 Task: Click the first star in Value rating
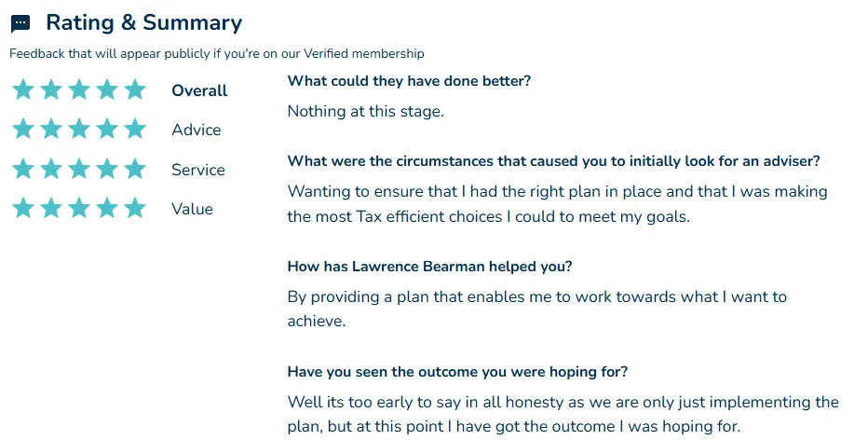23,209
